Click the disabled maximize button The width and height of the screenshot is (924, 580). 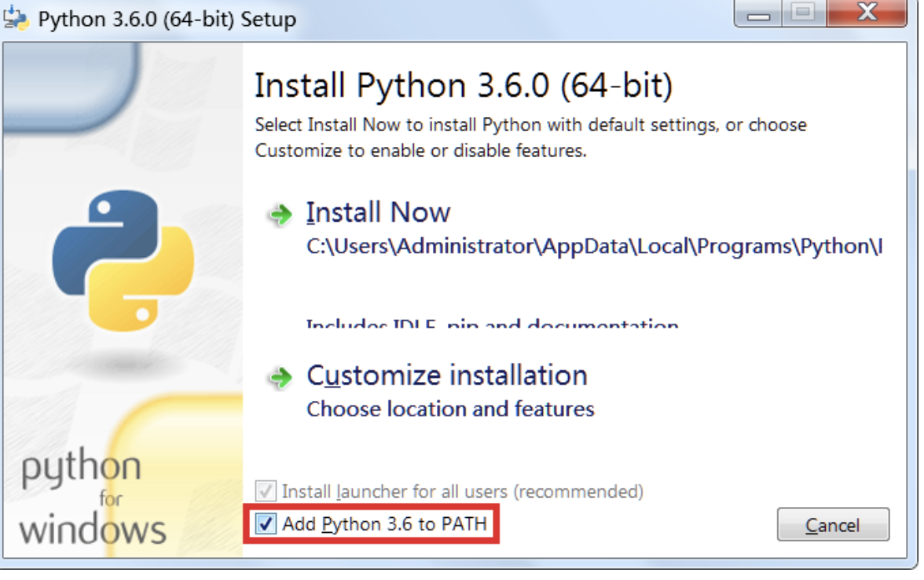coord(801,13)
